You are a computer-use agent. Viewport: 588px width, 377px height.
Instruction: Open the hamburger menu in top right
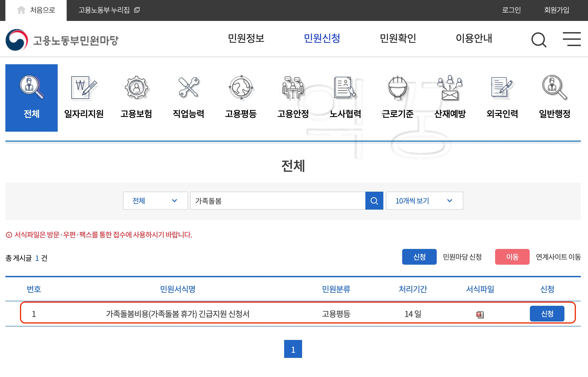pyautogui.click(x=572, y=39)
